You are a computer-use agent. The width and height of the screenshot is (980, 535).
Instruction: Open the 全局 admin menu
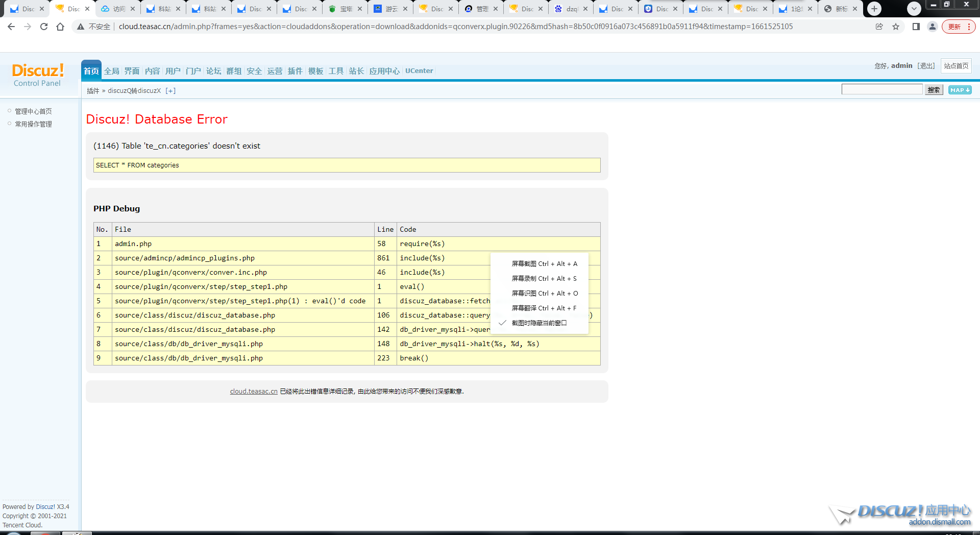pos(112,71)
